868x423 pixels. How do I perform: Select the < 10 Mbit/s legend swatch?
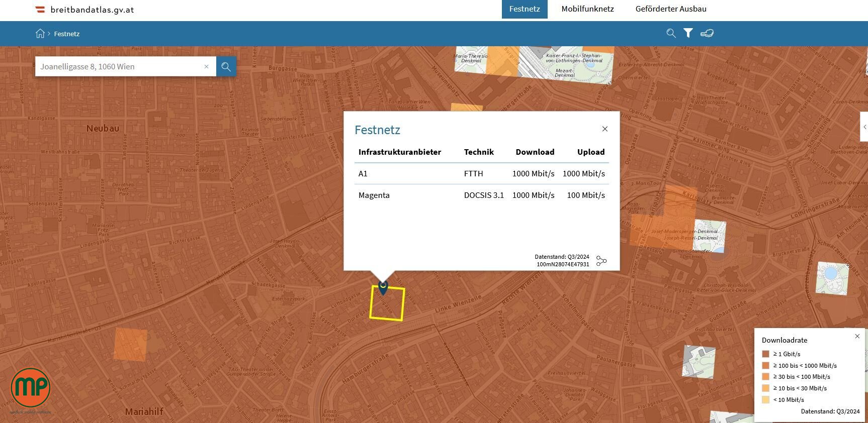pyautogui.click(x=765, y=399)
